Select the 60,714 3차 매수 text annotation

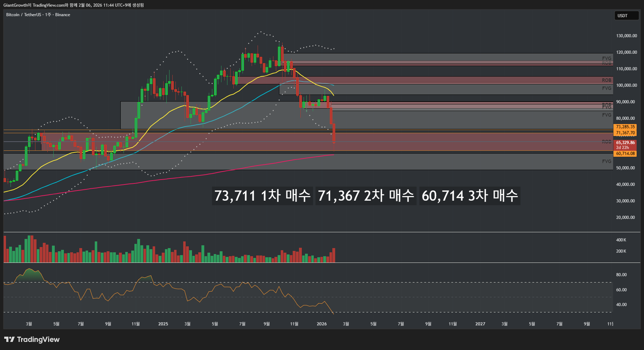pos(470,196)
